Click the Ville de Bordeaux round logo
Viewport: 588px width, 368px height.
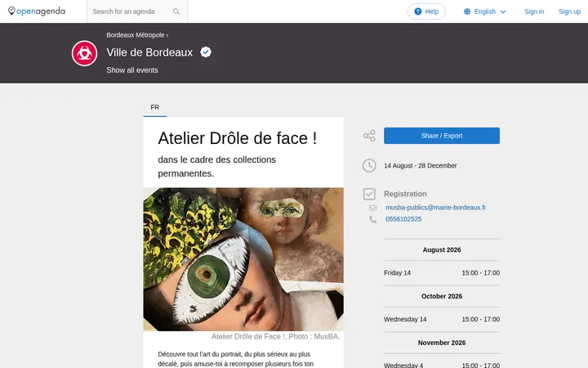point(84,53)
